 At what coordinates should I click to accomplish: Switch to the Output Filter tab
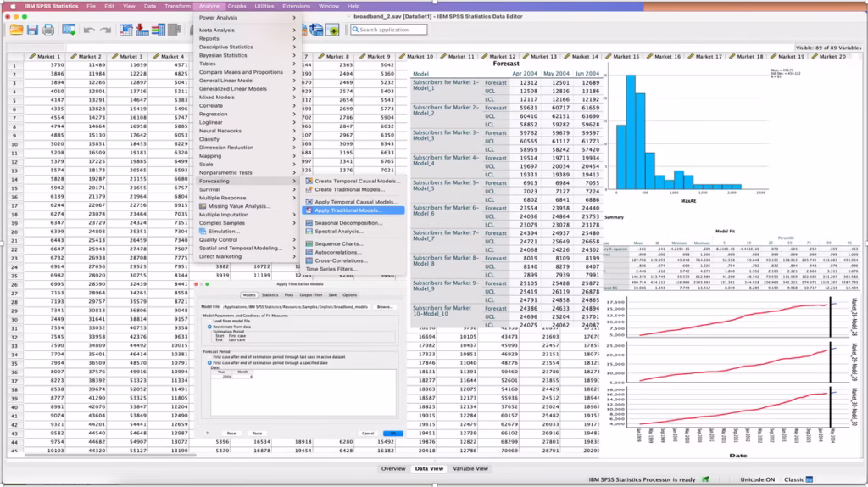coord(310,295)
